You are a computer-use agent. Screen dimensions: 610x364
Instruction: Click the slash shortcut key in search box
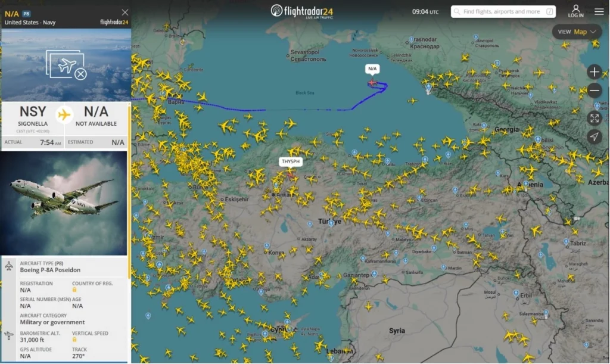tap(549, 11)
